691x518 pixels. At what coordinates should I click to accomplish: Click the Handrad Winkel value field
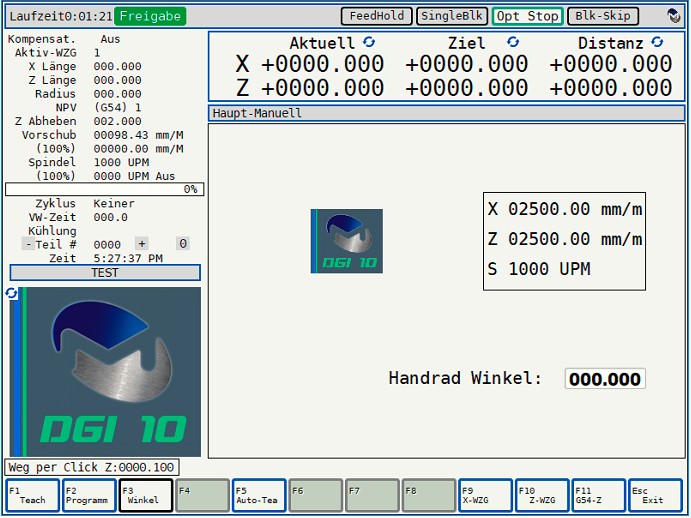pyautogui.click(x=605, y=379)
